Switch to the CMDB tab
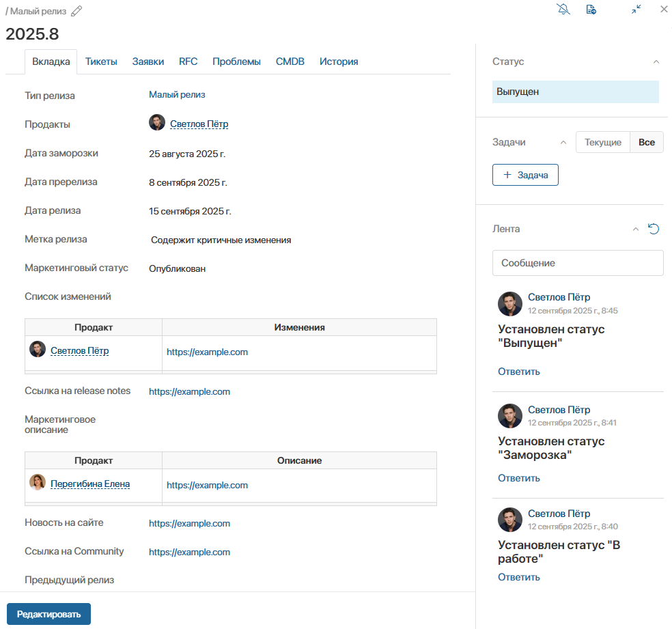 click(290, 61)
